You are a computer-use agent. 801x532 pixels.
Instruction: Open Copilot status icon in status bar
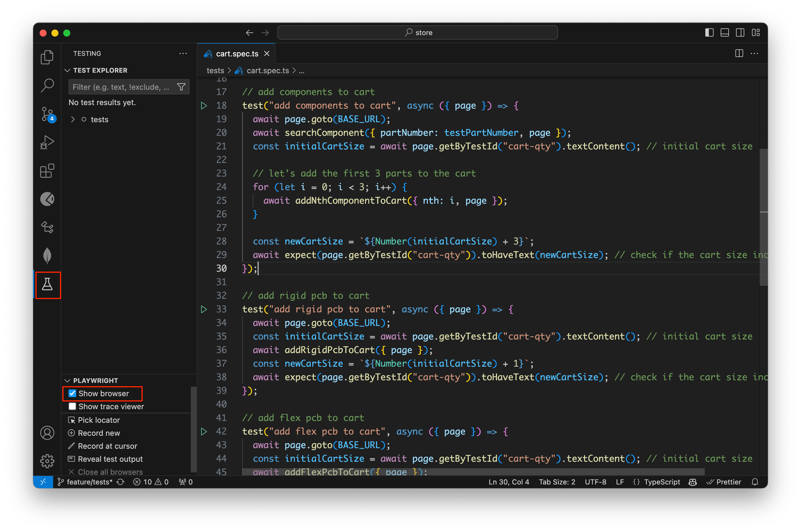pos(693,482)
